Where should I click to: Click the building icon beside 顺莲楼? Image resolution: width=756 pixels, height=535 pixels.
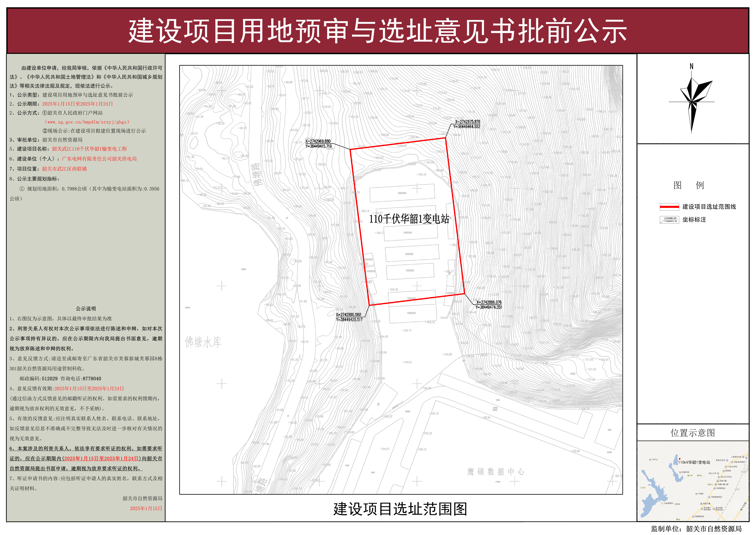point(724,471)
